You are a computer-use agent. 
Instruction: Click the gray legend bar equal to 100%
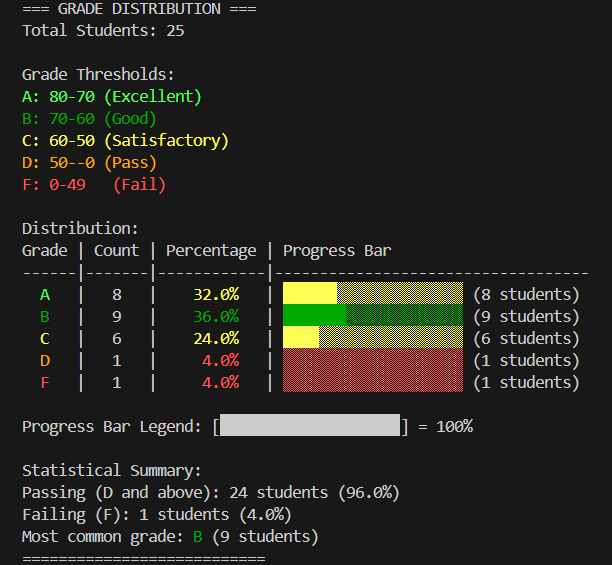click(310, 425)
